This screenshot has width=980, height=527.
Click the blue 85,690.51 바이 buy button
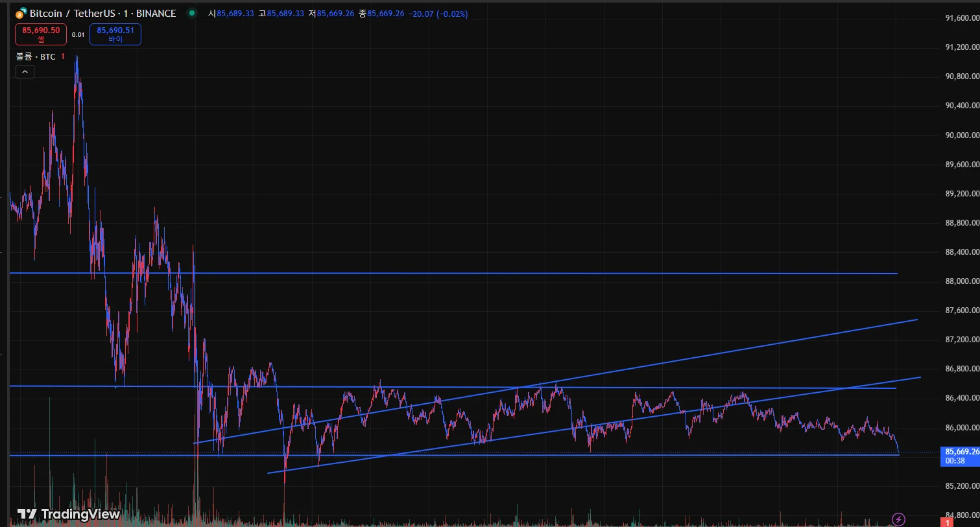(115, 34)
